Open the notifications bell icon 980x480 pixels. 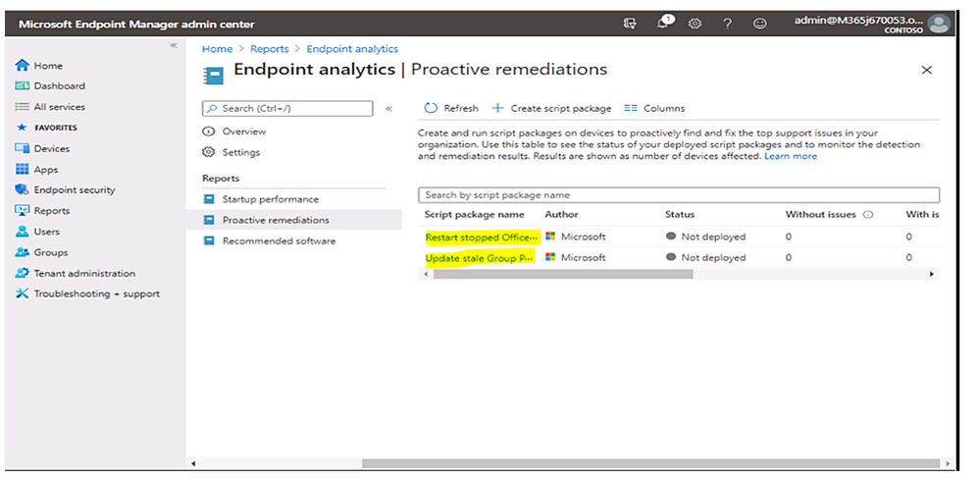(x=664, y=24)
